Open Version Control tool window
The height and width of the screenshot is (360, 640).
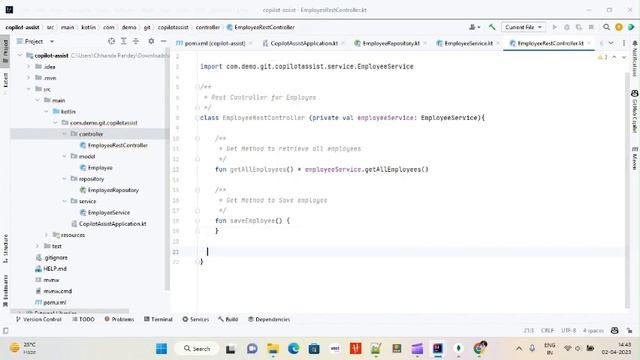tap(39, 319)
